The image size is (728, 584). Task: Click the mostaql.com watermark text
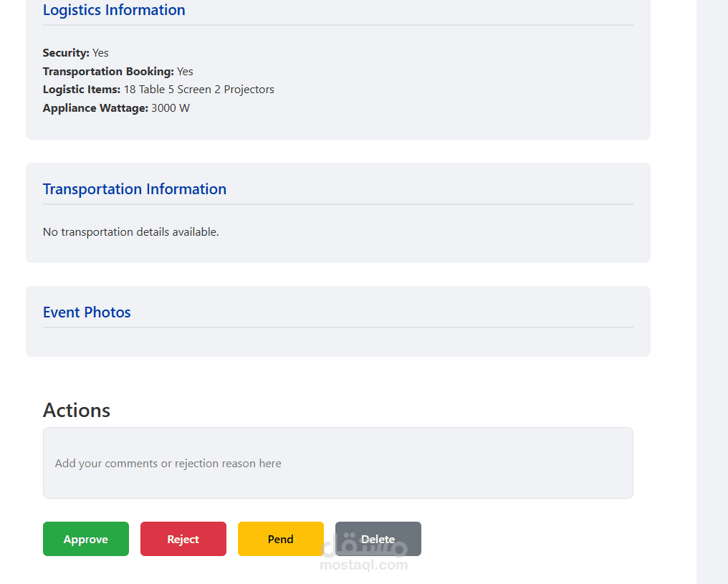point(364,565)
